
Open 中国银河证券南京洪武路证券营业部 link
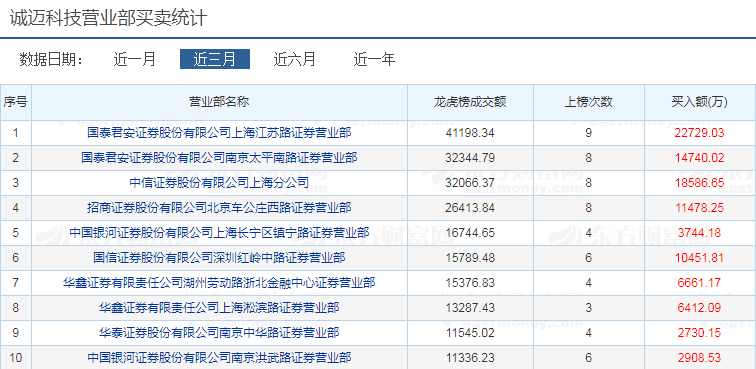pyautogui.click(x=219, y=358)
